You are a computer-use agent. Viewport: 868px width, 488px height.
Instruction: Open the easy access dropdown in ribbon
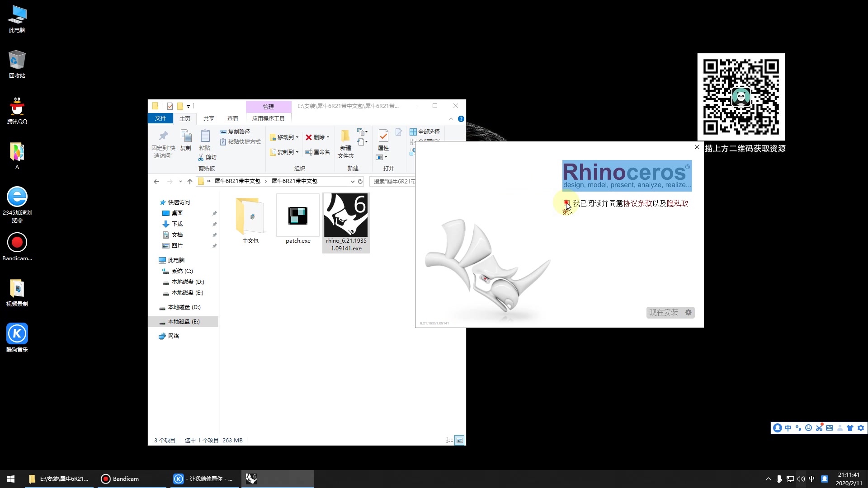click(363, 142)
